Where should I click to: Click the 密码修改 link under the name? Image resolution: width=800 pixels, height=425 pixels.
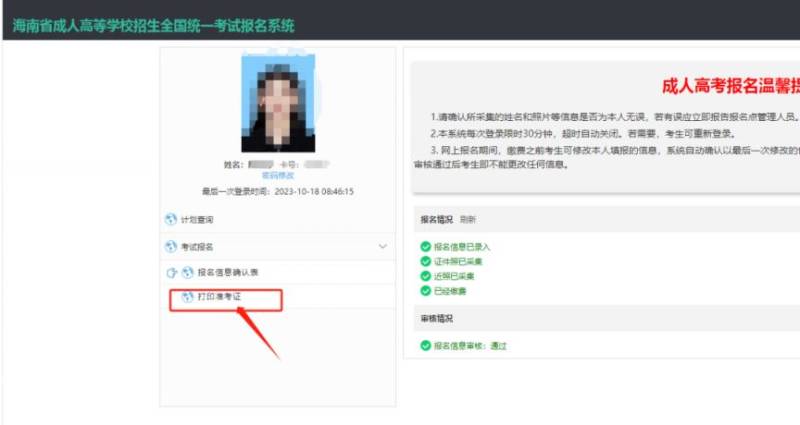(277, 175)
